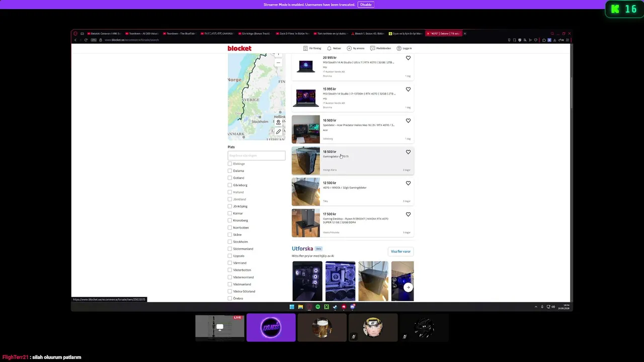This screenshot has width=644, height=362.
Task: Open Steam from the taskbar
Action: (x=335, y=307)
